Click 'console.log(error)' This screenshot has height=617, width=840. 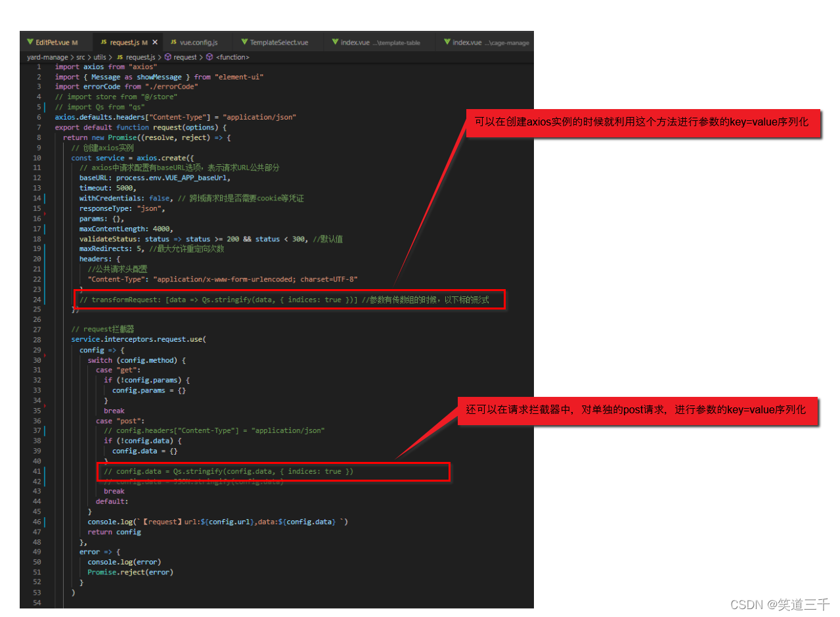pyautogui.click(x=125, y=562)
